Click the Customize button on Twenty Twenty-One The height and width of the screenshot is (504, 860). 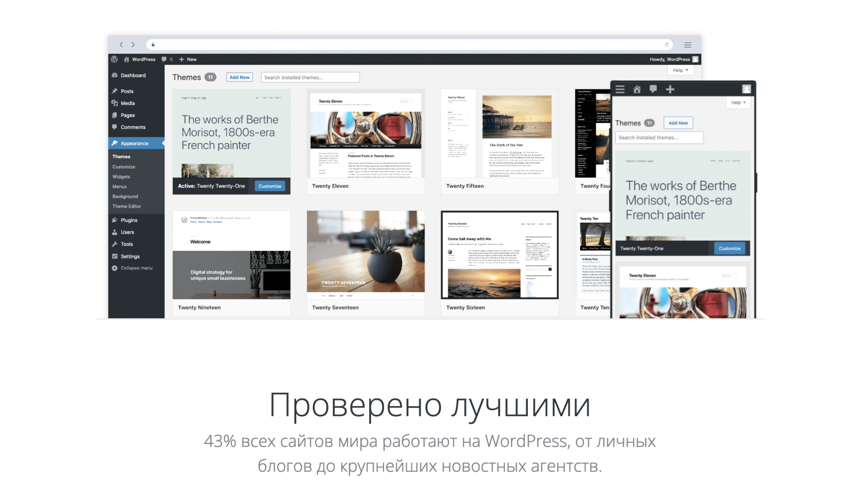click(270, 186)
